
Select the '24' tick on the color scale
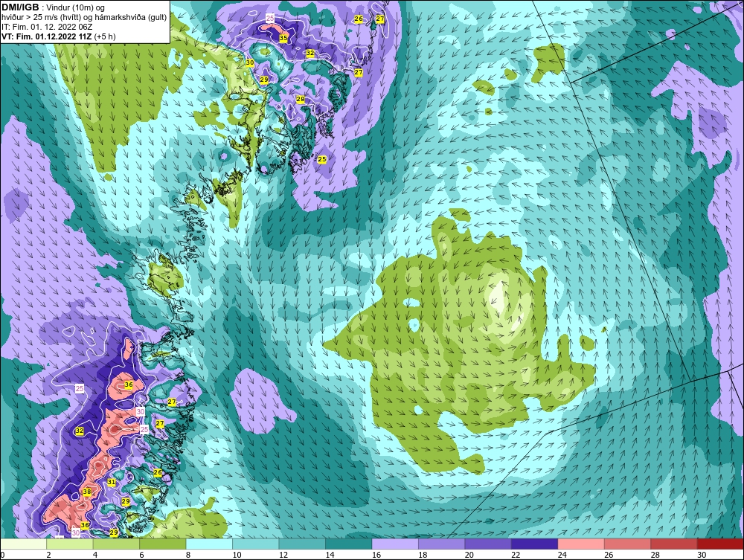click(562, 555)
